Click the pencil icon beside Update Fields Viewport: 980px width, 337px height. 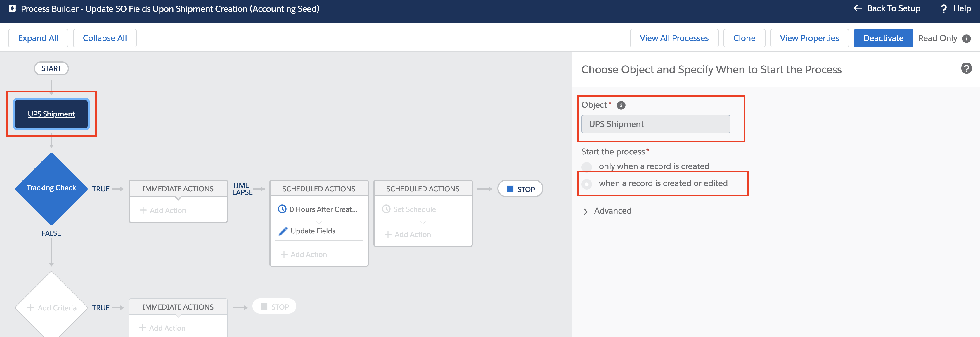pyautogui.click(x=283, y=231)
